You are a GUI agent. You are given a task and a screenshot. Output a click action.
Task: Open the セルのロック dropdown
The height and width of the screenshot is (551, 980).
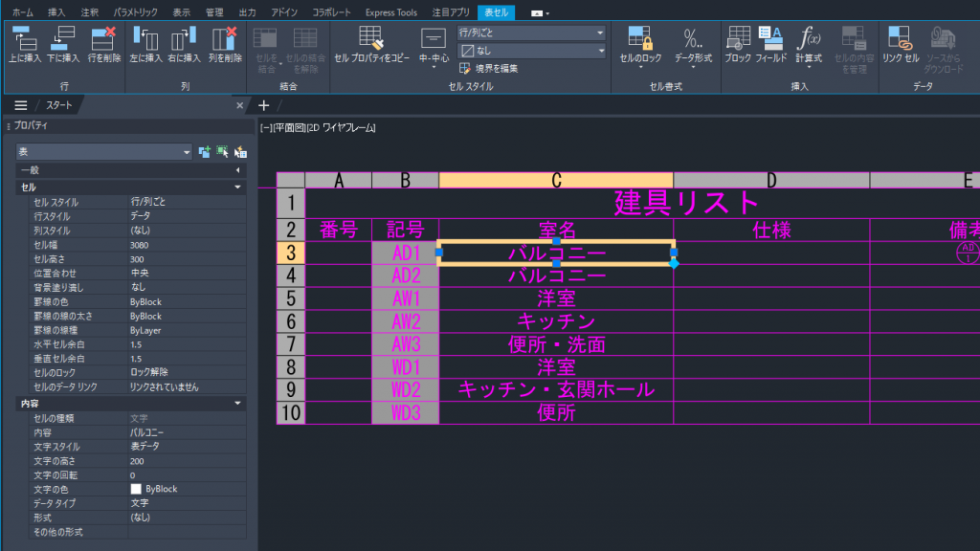[641, 44]
